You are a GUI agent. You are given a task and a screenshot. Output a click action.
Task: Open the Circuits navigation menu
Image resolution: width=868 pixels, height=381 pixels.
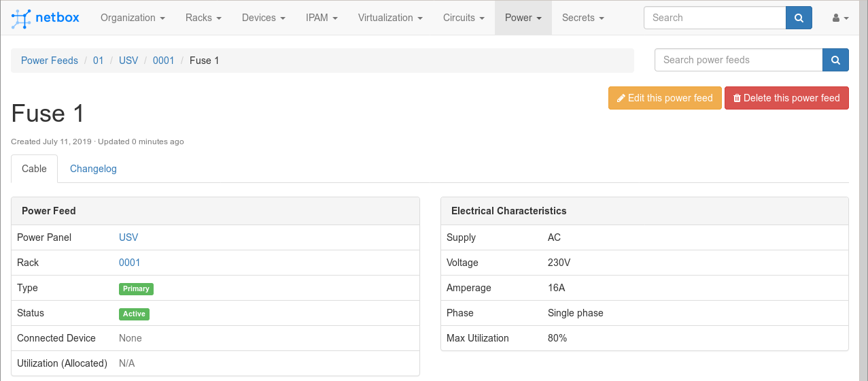[464, 18]
